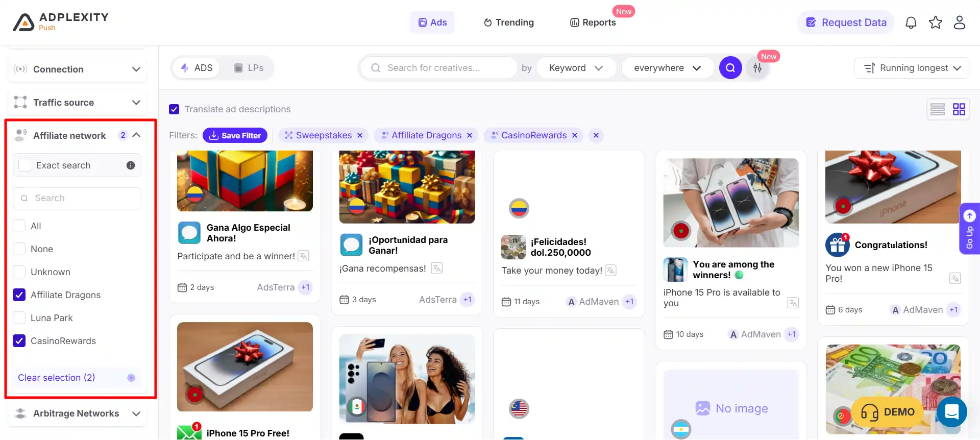Switch to grid view layout icon
Viewport: 980px width, 440px height.
(959, 109)
